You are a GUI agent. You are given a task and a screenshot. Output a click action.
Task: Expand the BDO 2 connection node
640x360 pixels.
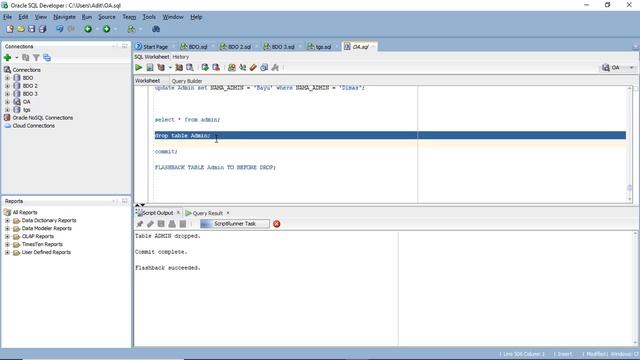pos(7,86)
